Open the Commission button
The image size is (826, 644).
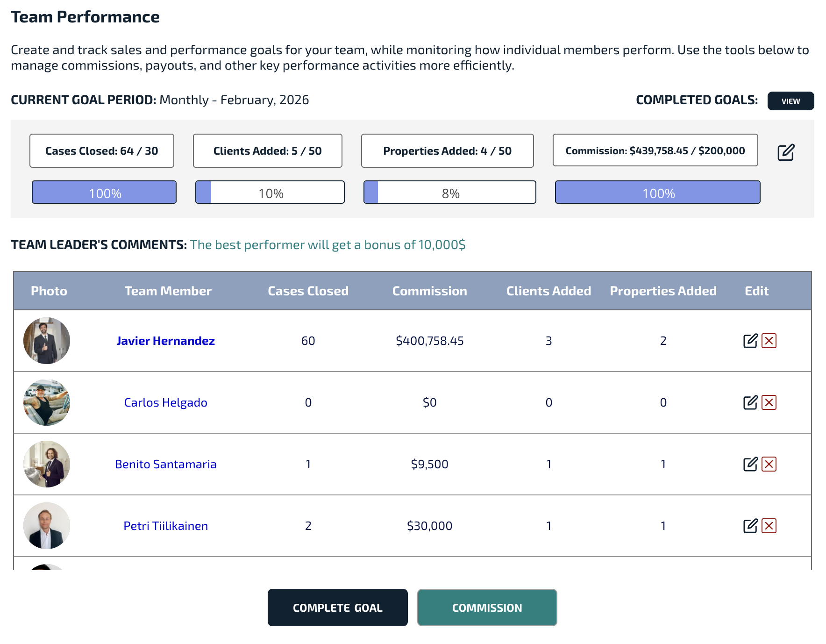(x=487, y=608)
